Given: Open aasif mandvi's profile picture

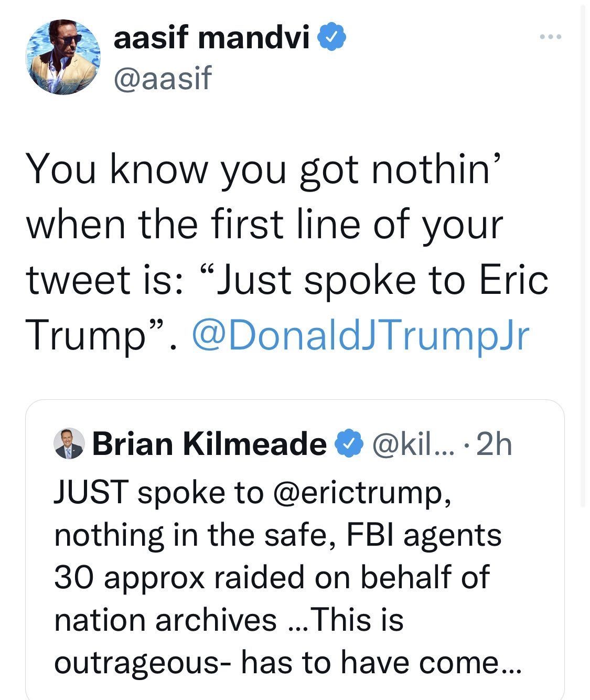Looking at the screenshot, I should [63, 57].
